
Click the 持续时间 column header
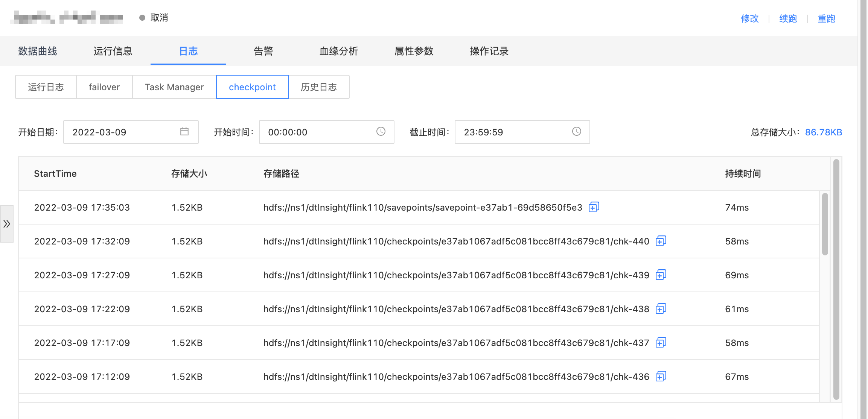[743, 173]
